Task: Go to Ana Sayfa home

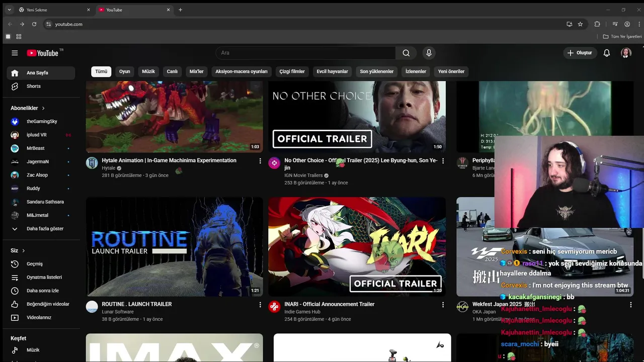Action: click(x=41, y=73)
